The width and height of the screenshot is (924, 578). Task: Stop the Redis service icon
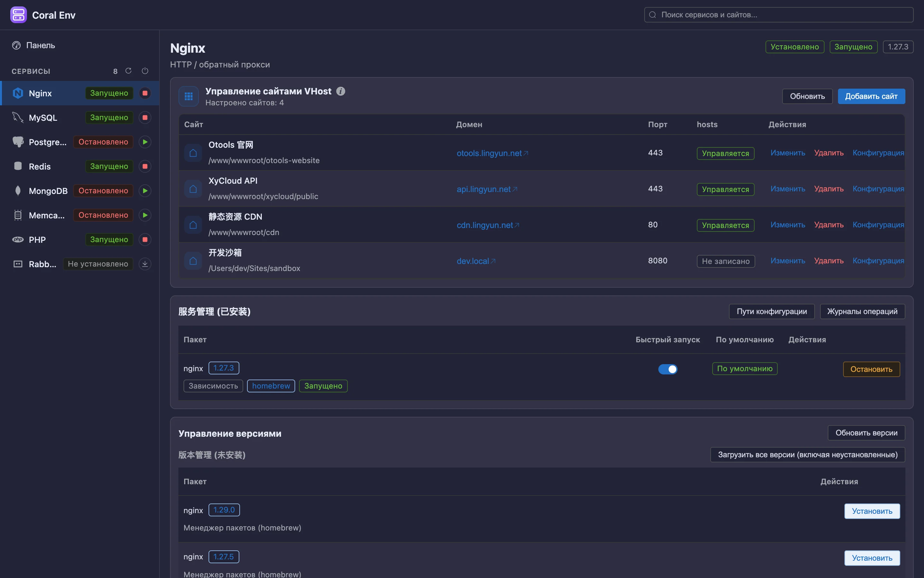[145, 166]
